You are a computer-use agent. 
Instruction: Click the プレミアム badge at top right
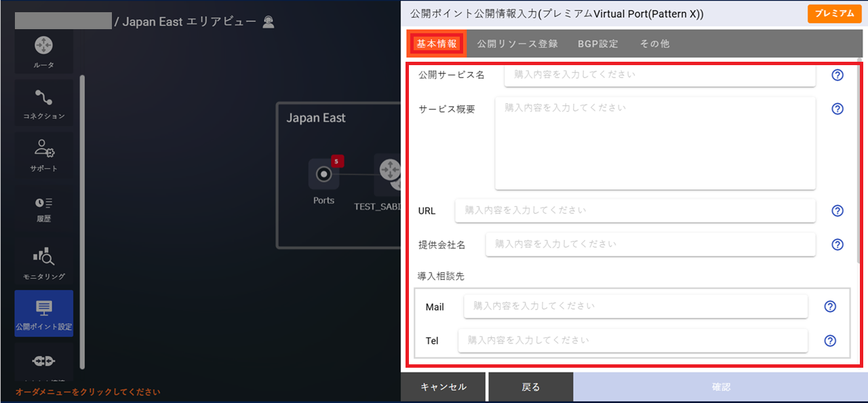tap(834, 13)
